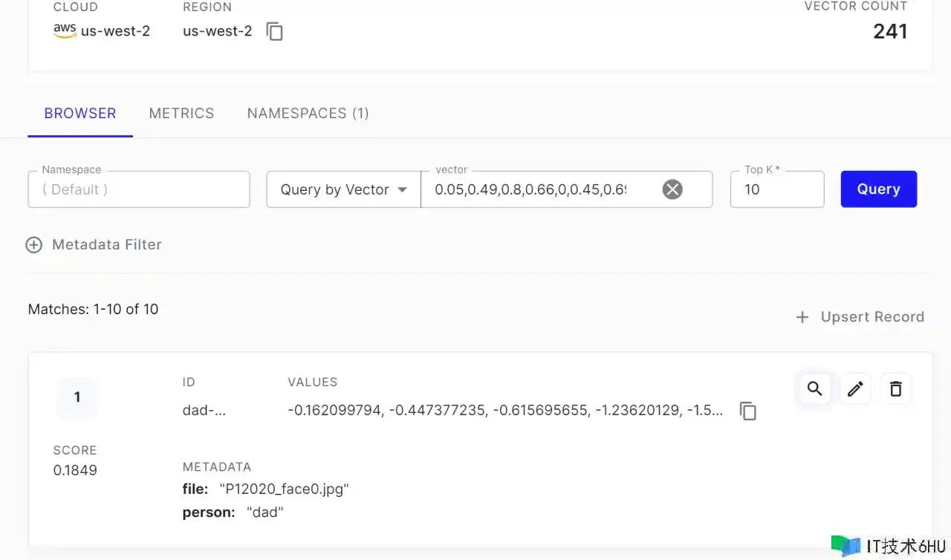Click the rank 1 badge on the result

coord(77,397)
